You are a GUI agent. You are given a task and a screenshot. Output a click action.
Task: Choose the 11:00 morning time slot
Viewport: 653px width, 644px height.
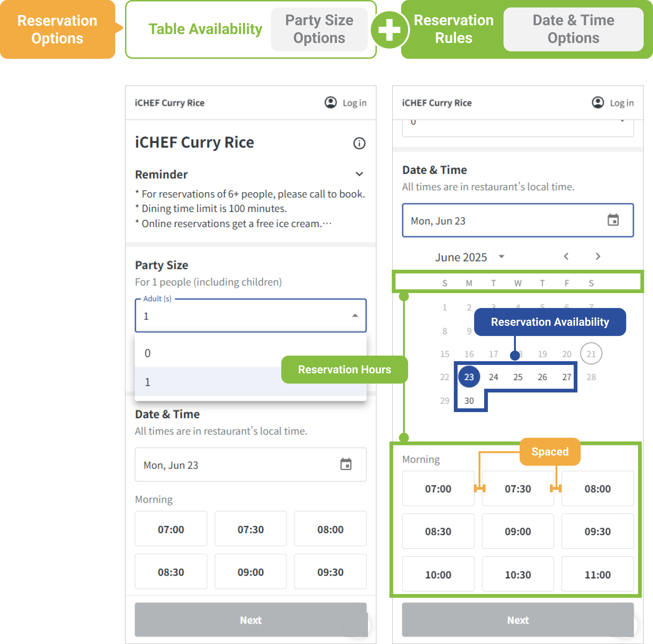click(597, 574)
